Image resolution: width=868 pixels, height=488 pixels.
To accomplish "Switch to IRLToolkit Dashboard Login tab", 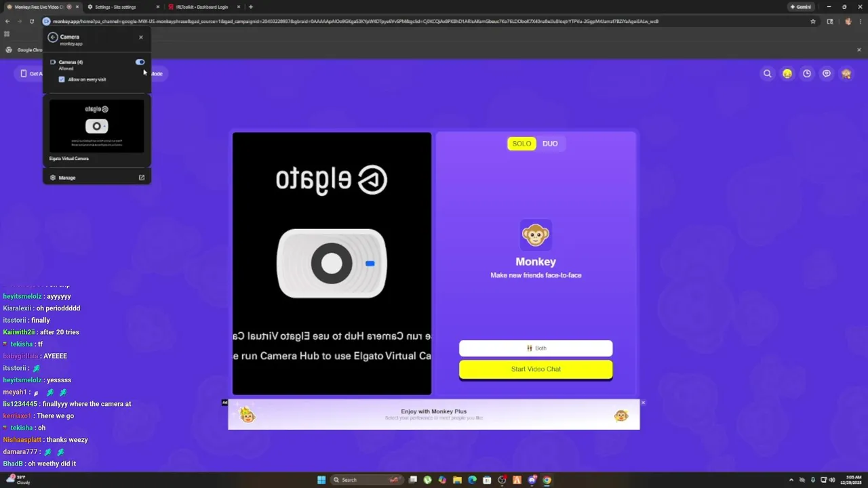I will click(x=203, y=7).
